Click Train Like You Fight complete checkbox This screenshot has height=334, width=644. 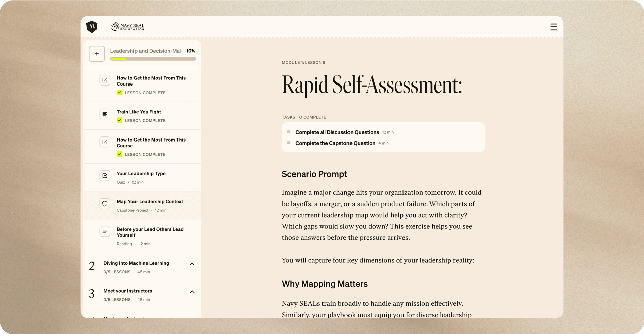(119, 120)
